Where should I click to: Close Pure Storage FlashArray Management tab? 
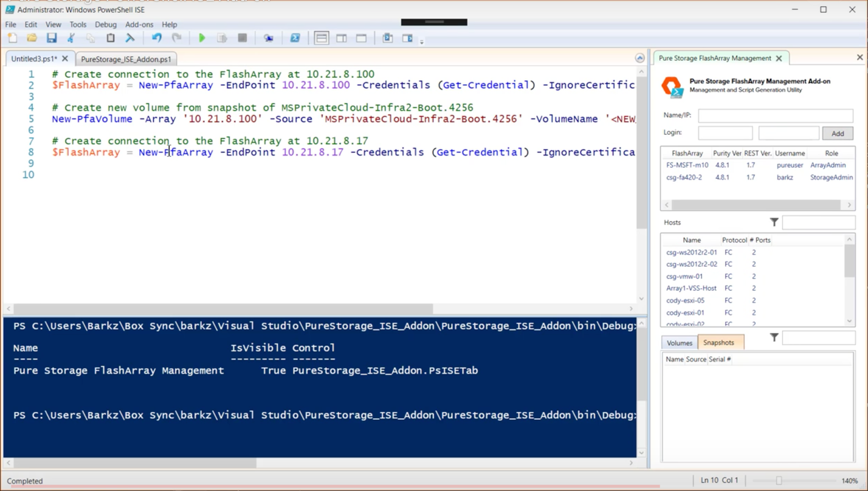(x=779, y=58)
